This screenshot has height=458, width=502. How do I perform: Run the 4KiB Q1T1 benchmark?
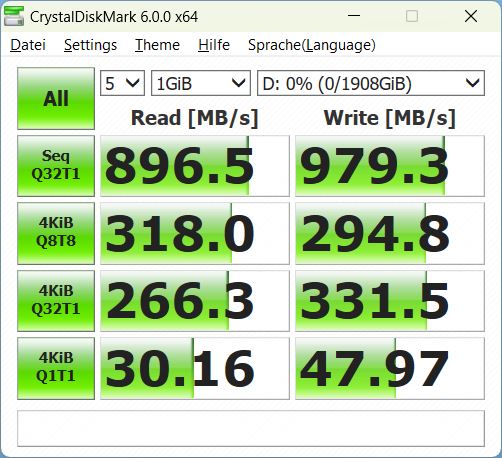point(56,368)
